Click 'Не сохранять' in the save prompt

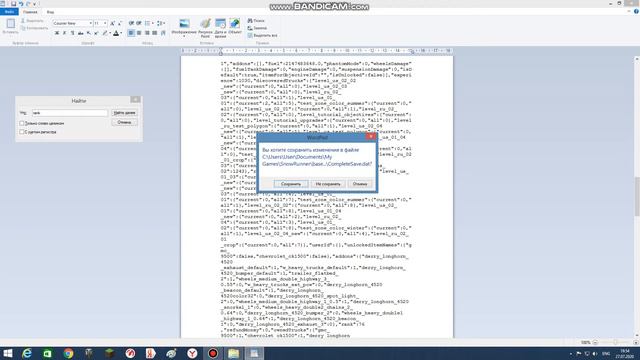pyautogui.click(x=328, y=184)
